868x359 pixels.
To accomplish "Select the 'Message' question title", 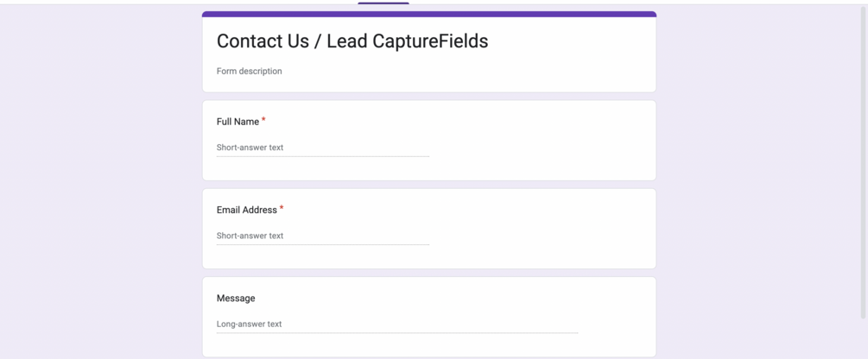I will click(x=236, y=299).
